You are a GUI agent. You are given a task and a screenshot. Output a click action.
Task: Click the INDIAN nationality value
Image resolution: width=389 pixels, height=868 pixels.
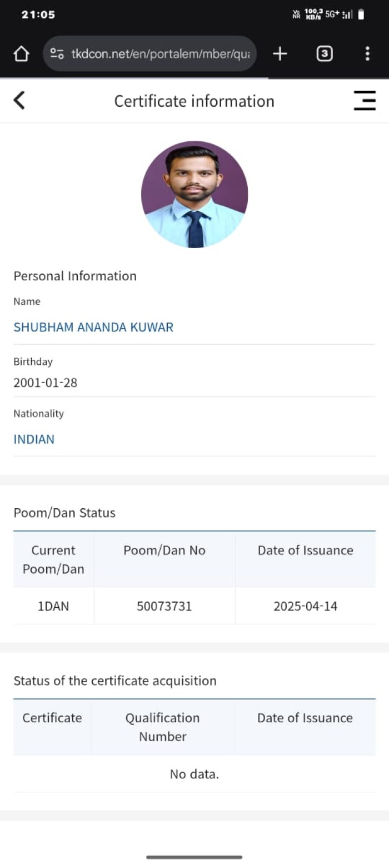34,439
